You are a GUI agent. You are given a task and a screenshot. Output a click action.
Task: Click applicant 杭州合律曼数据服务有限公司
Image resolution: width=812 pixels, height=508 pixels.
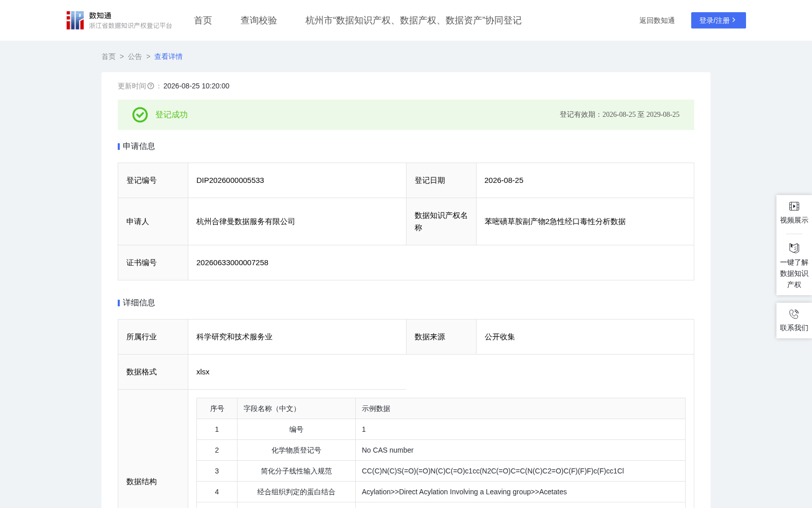click(246, 221)
